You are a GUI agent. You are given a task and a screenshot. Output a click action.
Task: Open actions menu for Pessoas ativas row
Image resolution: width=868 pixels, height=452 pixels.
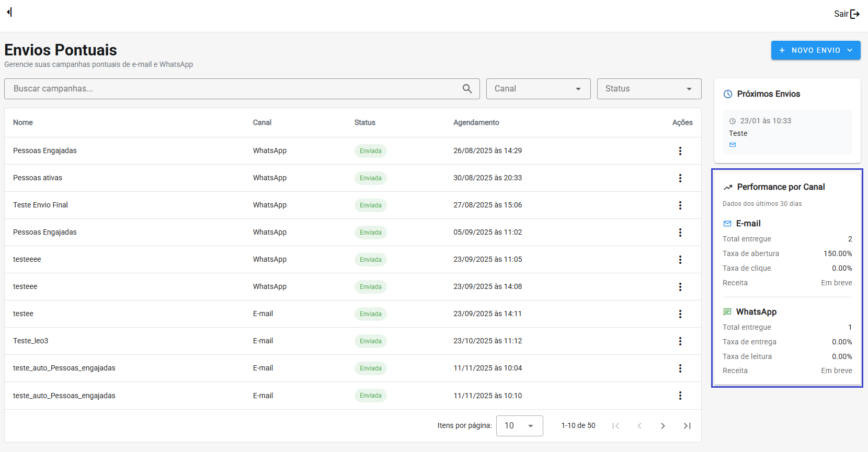click(x=680, y=178)
